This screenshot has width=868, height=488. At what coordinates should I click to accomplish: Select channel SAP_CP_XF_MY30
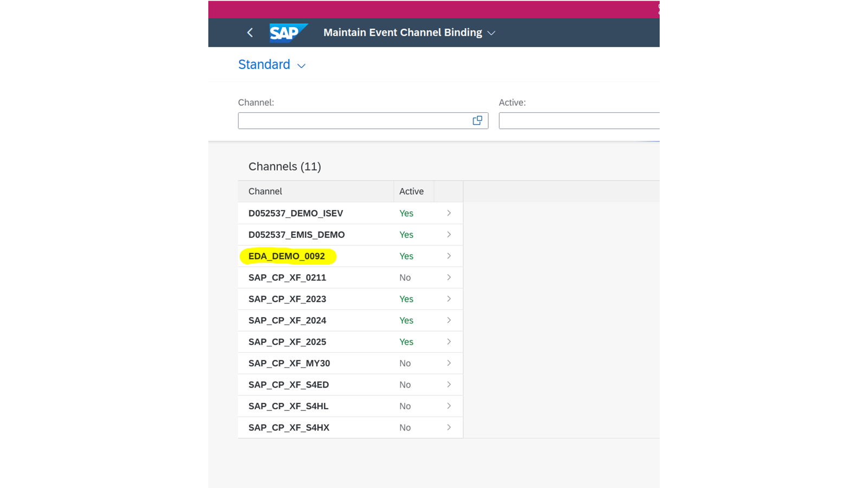pyautogui.click(x=289, y=363)
